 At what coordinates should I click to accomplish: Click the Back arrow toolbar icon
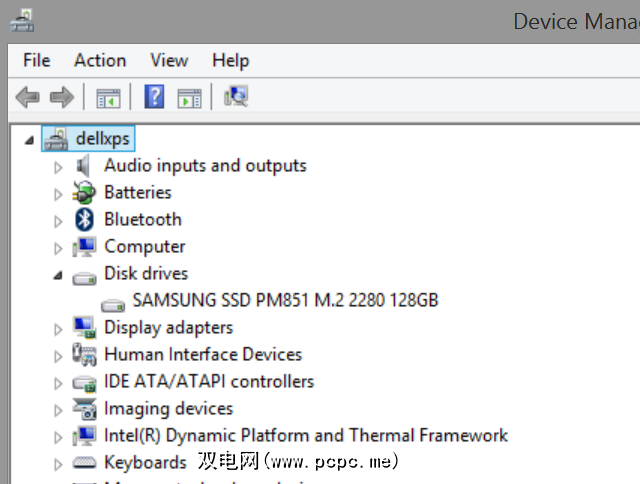point(28,97)
